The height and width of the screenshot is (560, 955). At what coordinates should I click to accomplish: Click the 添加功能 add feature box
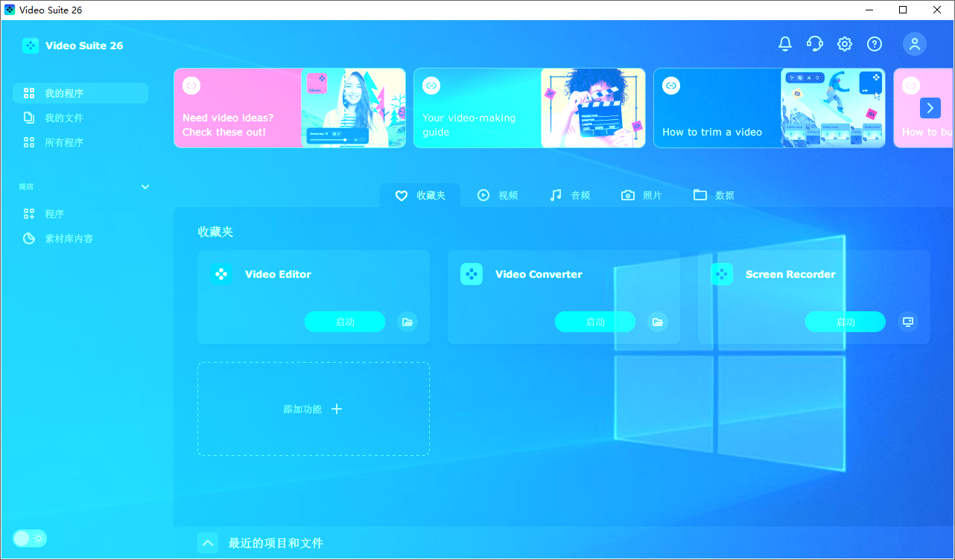point(314,409)
